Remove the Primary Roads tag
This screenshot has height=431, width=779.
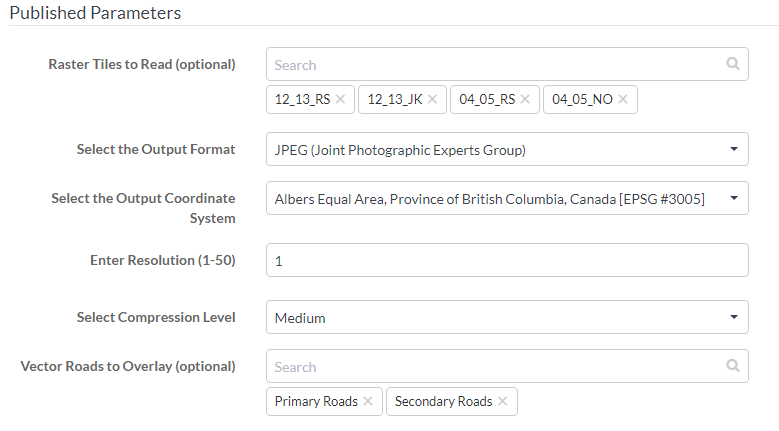tap(368, 401)
